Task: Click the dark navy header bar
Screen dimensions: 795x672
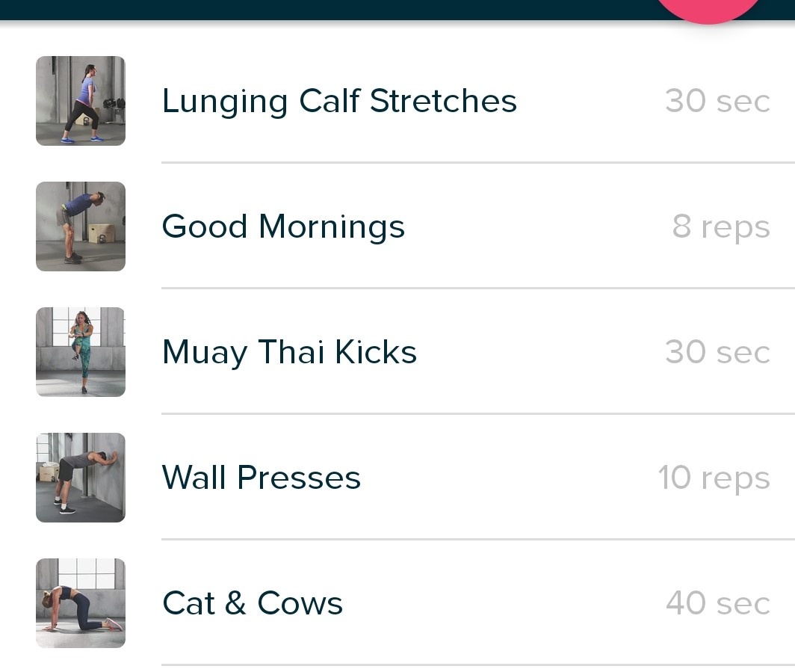Action: (324, 10)
